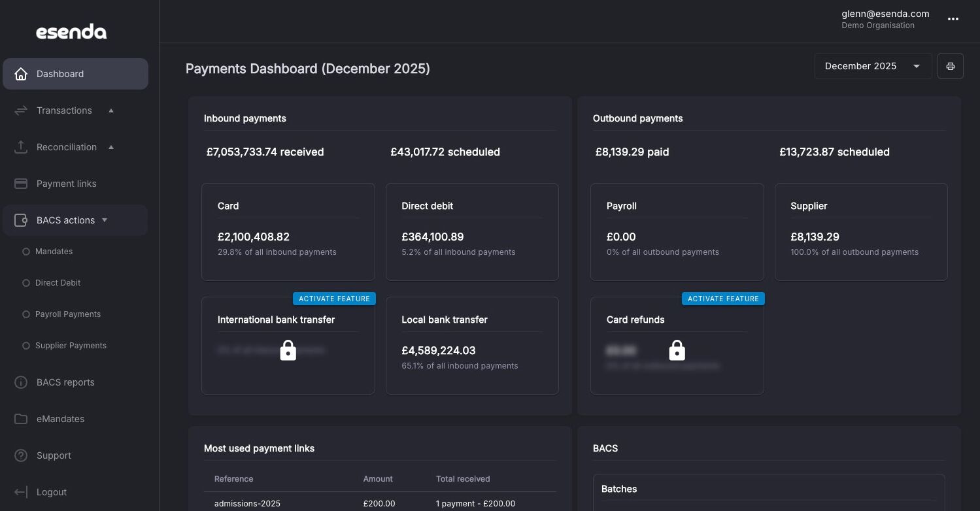
Task: Click the glenn@esenda.com account email
Action: point(885,14)
